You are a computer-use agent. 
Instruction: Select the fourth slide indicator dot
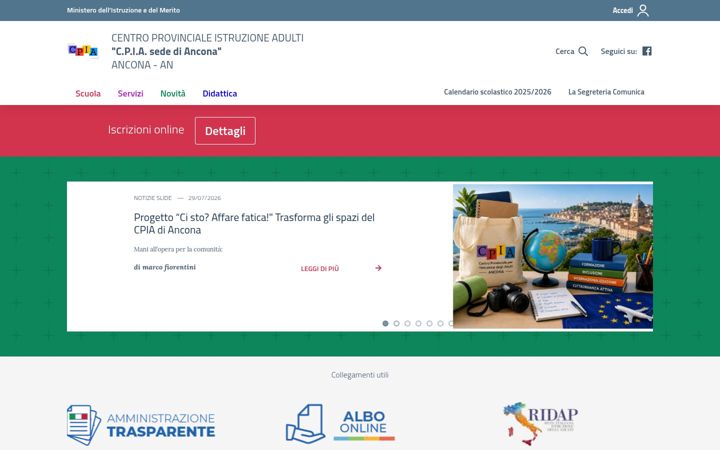tap(418, 323)
